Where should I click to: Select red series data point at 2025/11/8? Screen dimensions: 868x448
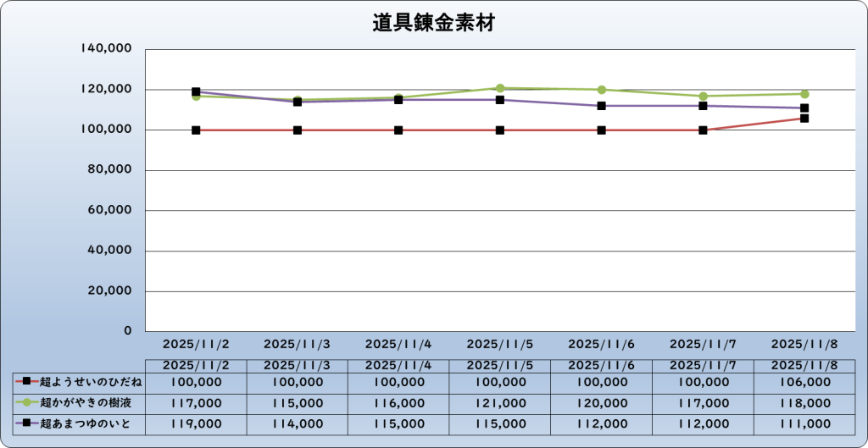pyautogui.click(x=804, y=119)
